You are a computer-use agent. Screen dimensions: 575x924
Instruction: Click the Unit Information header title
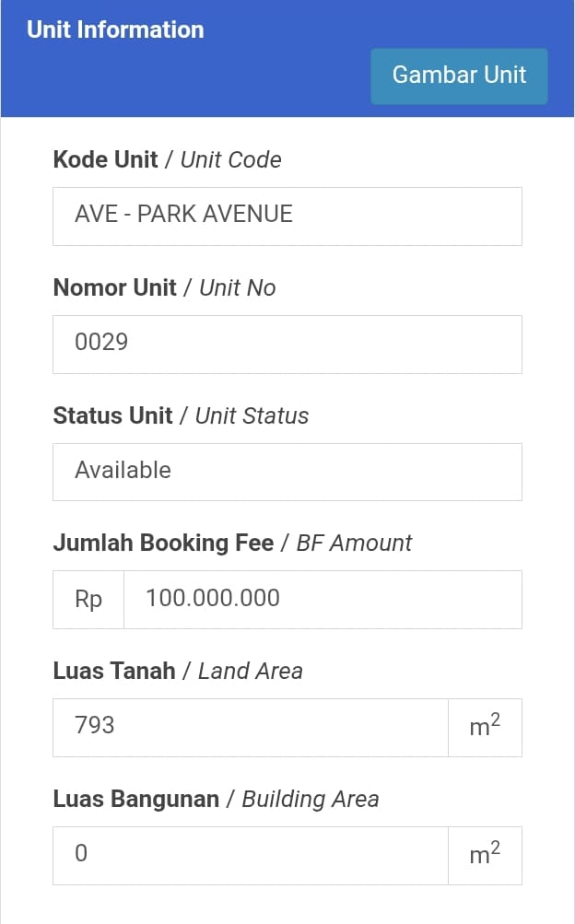115,29
